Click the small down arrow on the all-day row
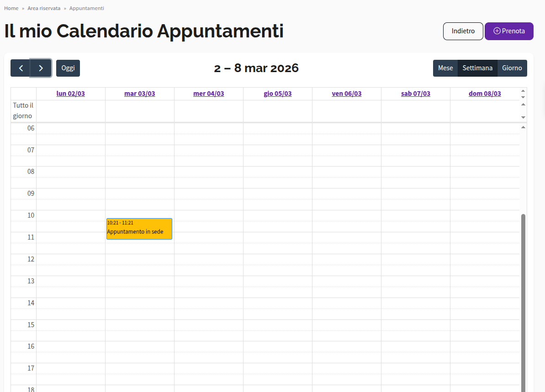 click(523, 117)
